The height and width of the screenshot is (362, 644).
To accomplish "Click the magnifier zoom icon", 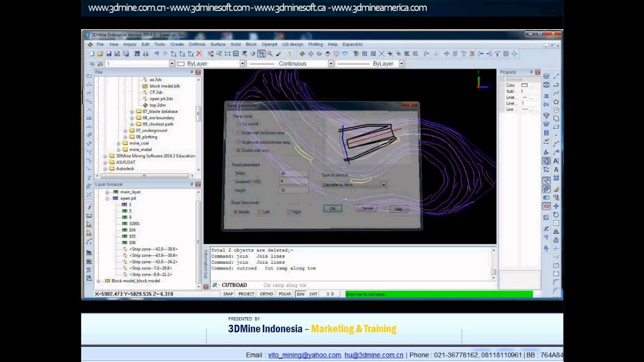I will (270, 53).
